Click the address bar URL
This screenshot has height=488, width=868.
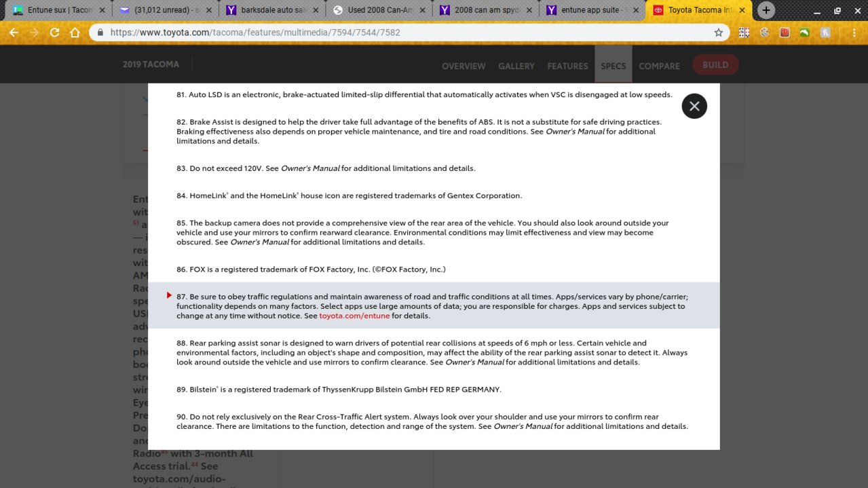(254, 32)
